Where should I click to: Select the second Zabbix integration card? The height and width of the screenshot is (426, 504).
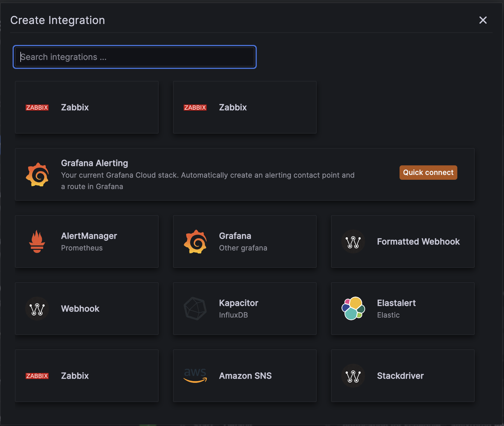point(245,107)
